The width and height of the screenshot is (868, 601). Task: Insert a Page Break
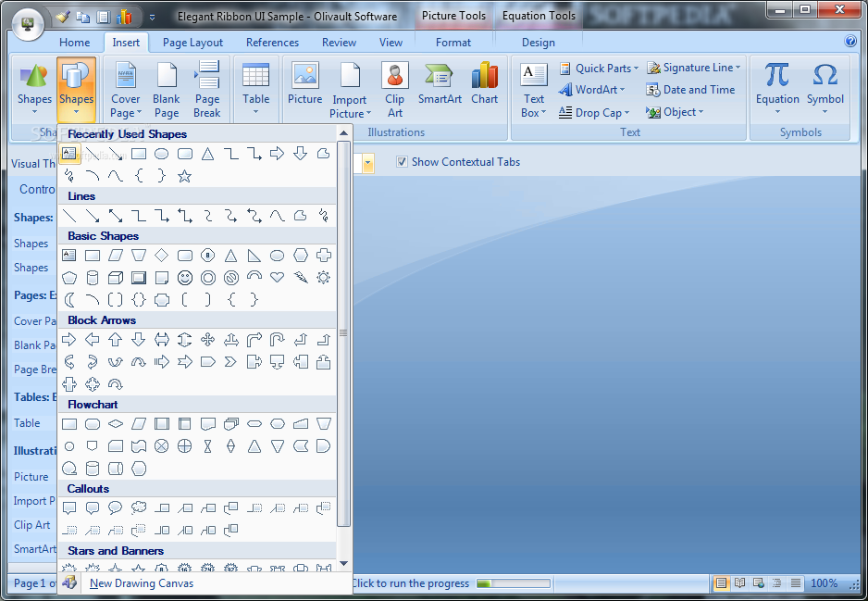[x=207, y=90]
